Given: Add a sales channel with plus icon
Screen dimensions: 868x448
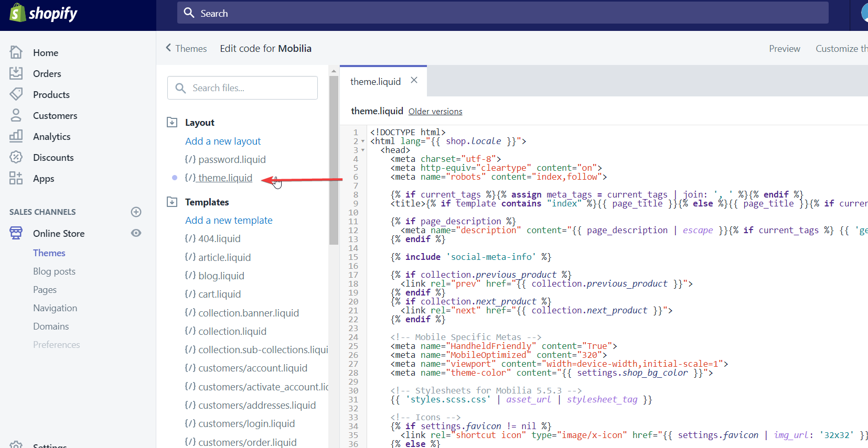Looking at the screenshot, I should pyautogui.click(x=136, y=212).
